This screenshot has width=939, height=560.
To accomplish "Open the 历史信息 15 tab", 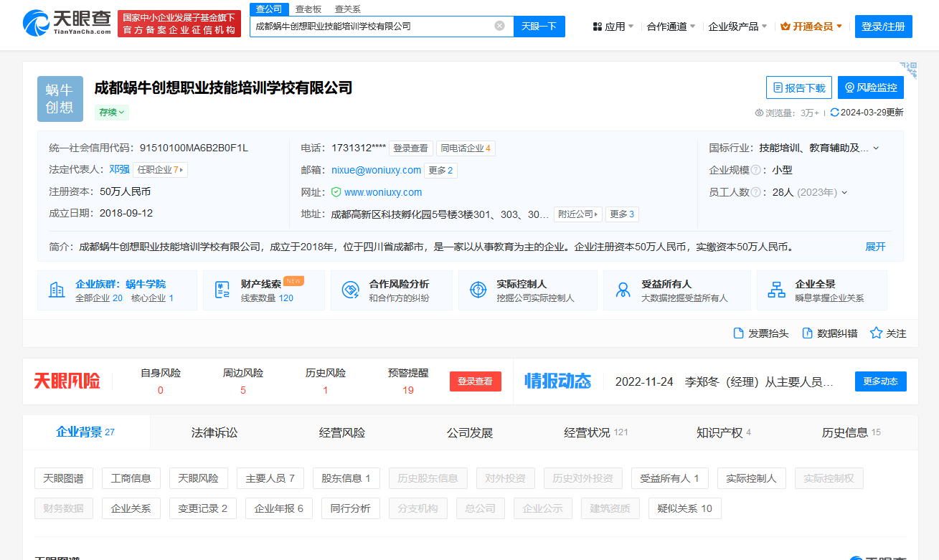I will pyautogui.click(x=851, y=432).
